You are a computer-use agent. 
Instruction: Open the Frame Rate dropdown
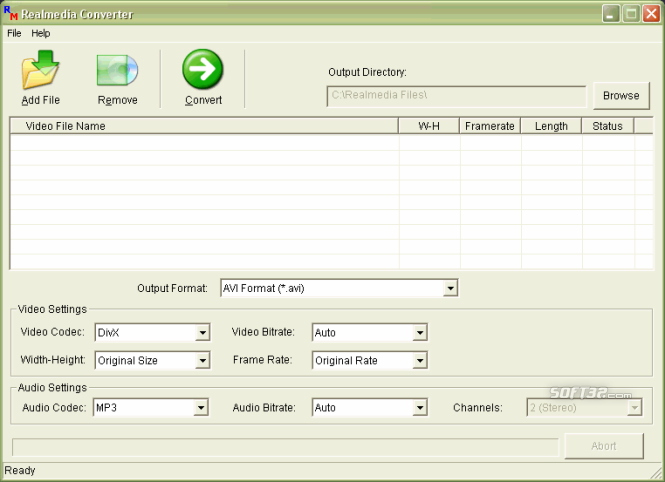[420, 360]
